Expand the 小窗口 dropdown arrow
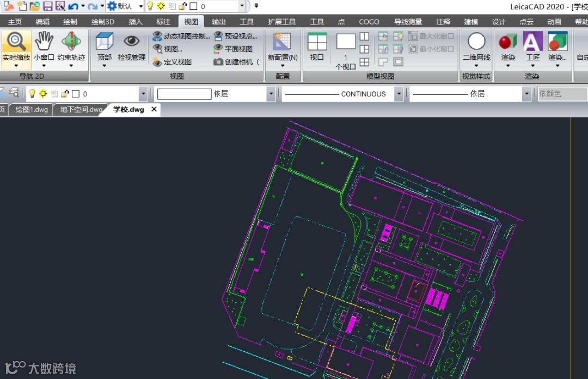Screen dimensions: 588x379 coord(44,66)
